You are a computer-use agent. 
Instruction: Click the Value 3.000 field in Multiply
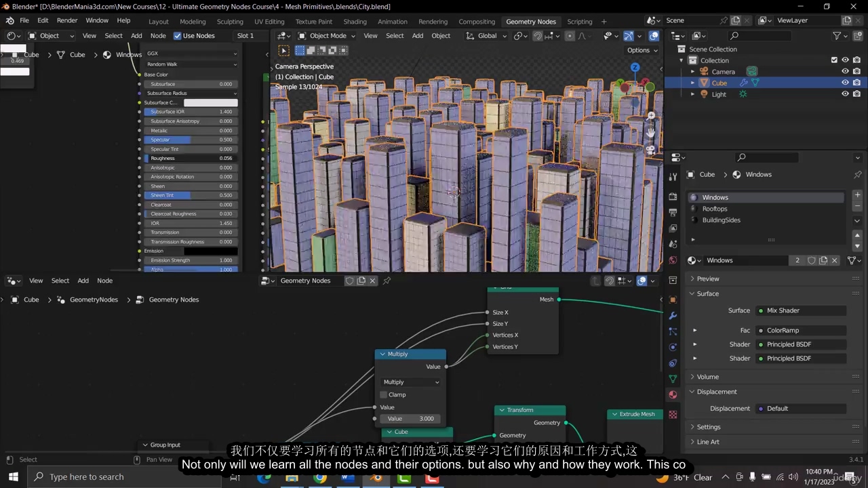410,419
